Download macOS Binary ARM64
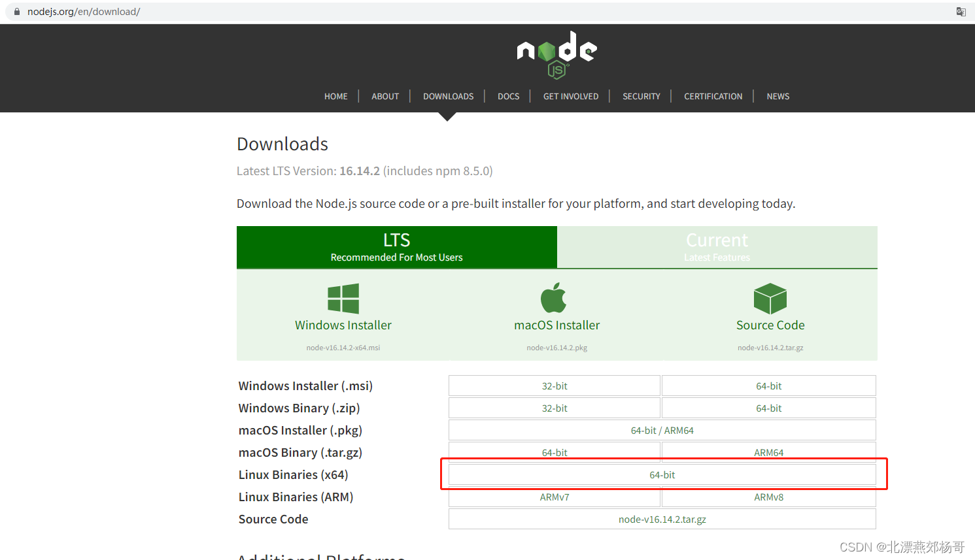 [769, 452]
